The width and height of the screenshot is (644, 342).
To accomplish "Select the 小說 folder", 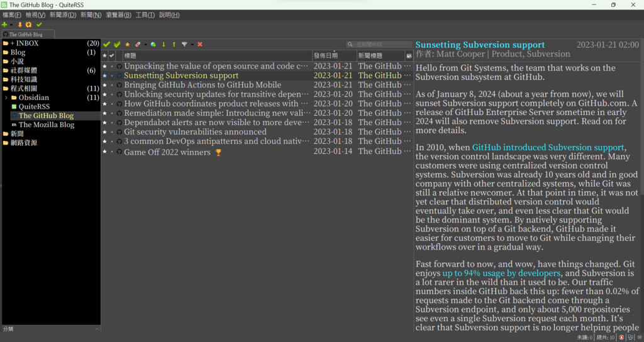I will click(17, 61).
